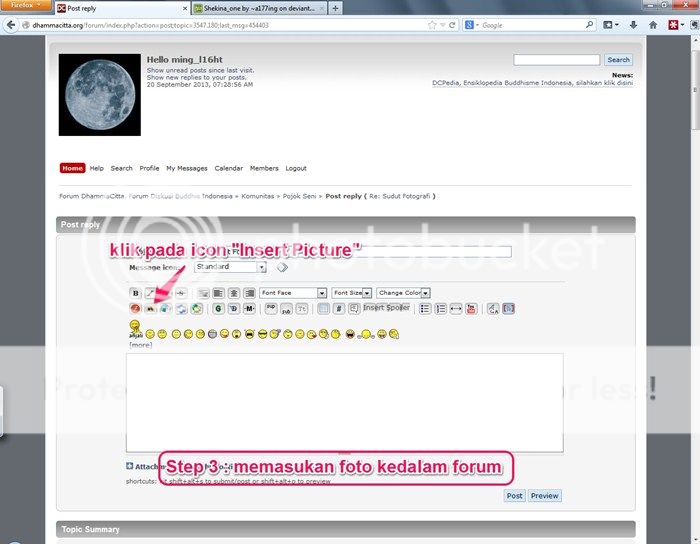This screenshot has height=544, width=700.
Task: Click the YouTube embed icon
Action: (x=471, y=309)
